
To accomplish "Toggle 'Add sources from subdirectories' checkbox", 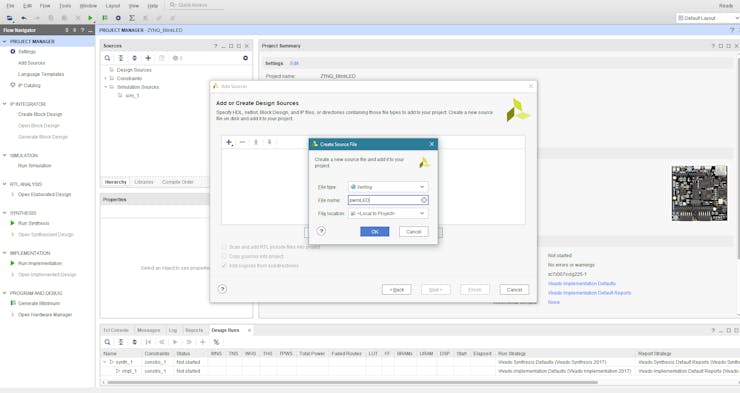I will coord(224,266).
